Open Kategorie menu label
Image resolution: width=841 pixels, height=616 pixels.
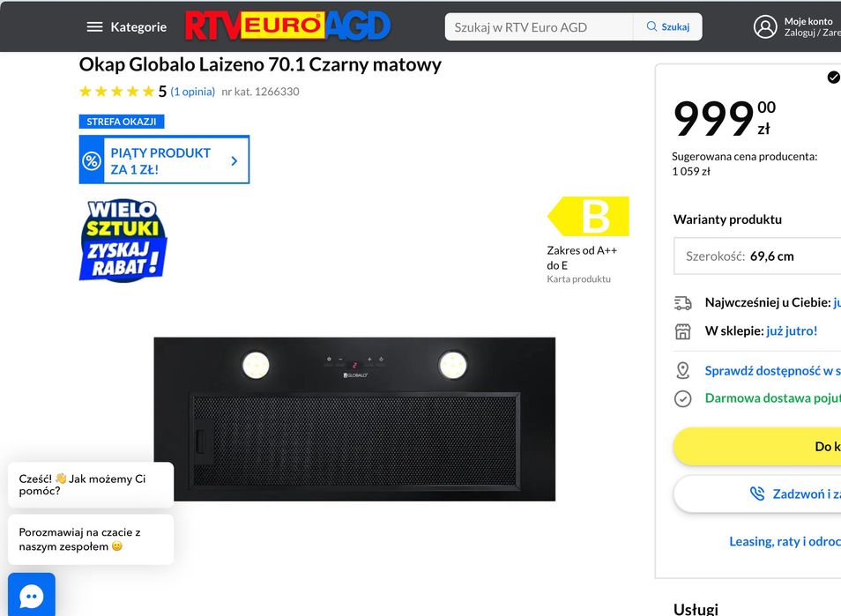pyautogui.click(x=138, y=27)
